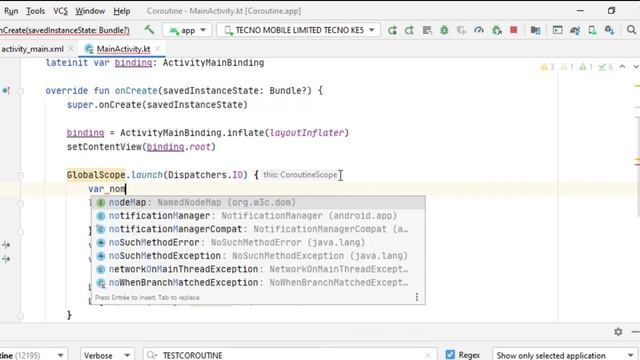Stop the app with red square
Screen dimensions: 640x360
(514, 30)
